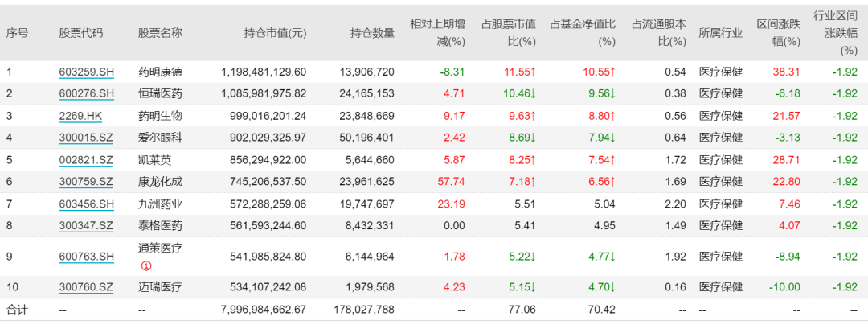Click the 股票名称 column header

pyautogui.click(x=160, y=33)
